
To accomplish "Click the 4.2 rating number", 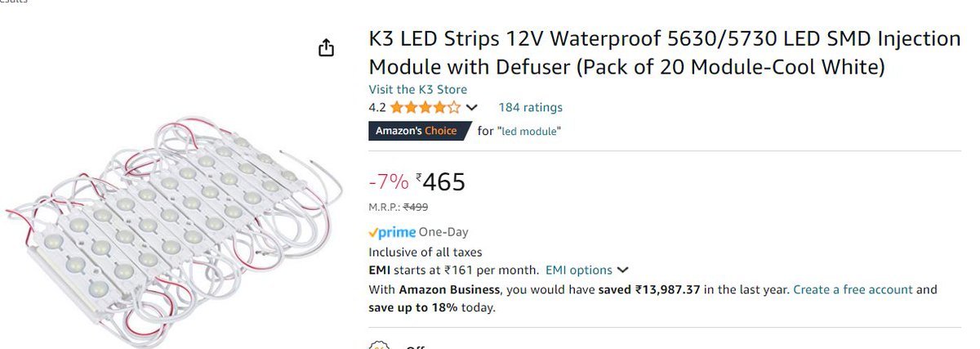I will (x=377, y=107).
